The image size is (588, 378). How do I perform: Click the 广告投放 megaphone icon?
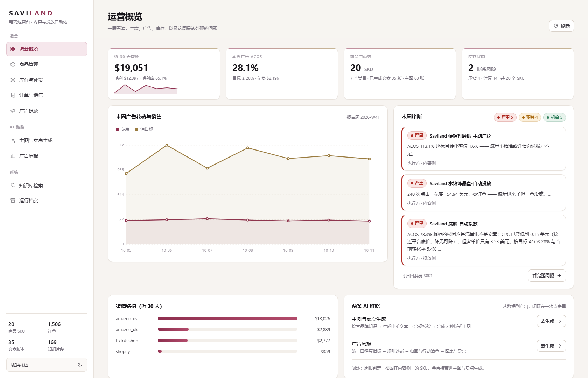pyautogui.click(x=13, y=111)
